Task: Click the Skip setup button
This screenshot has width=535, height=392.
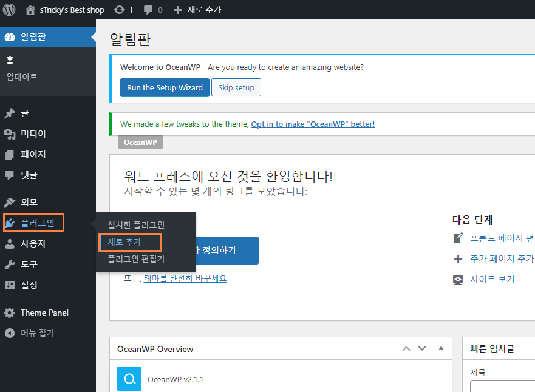Action: [x=236, y=87]
